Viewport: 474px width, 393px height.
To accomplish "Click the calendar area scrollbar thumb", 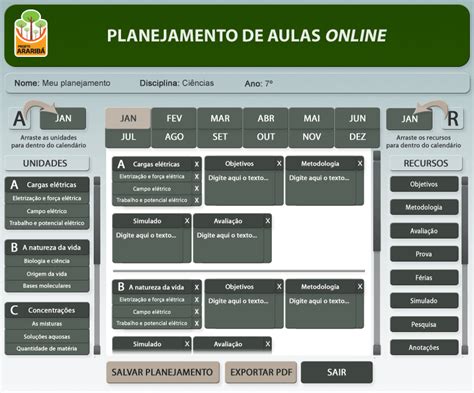I will coord(377,205).
